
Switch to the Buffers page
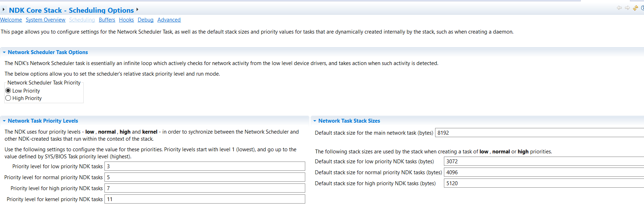tap(107, 20)
